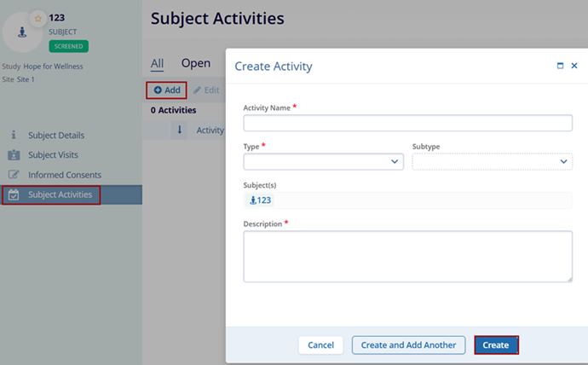Focus the Activity Name text field

pos(407,123)
